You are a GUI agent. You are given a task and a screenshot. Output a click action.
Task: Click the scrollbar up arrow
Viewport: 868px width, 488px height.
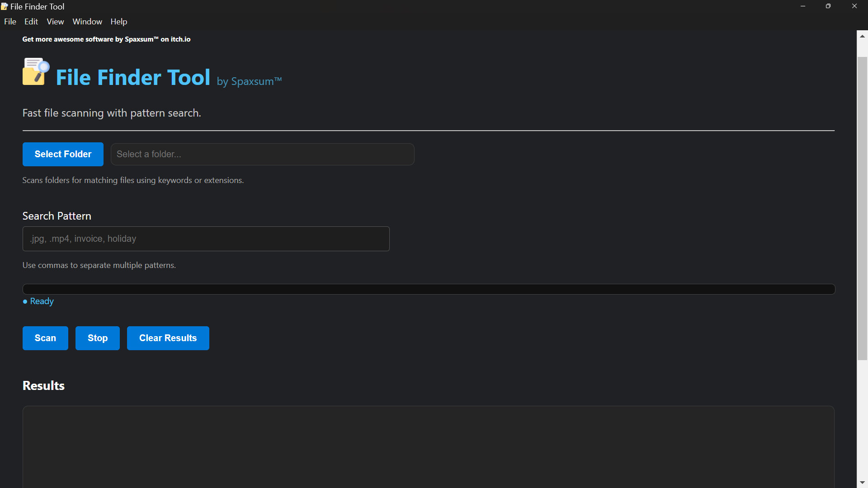click(x=863, y=36)
